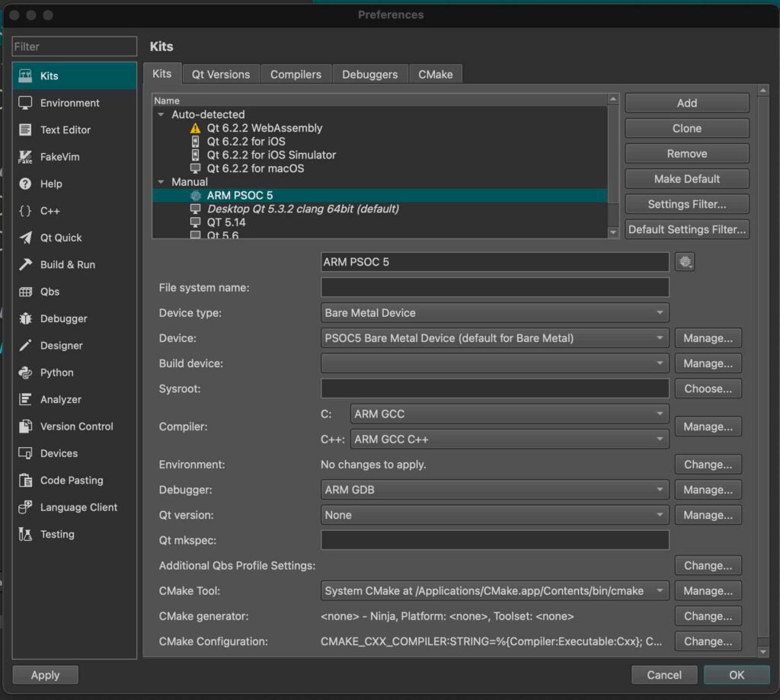Open FakeVim settings icon
This screenshot has height=700, width=780.
tap(25, 157)
